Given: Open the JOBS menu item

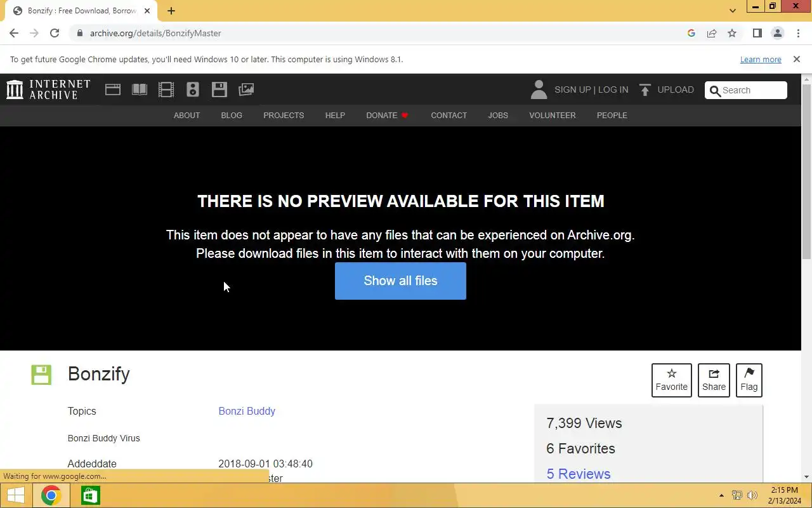Looking at the screenshot, I should click(x=498, y=115).
